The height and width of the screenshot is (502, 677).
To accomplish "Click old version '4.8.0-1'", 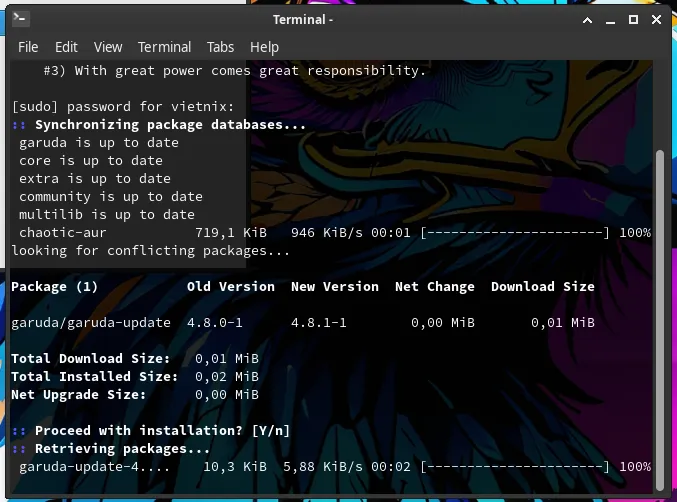I will pyautogui.click(x=215, y=322).
